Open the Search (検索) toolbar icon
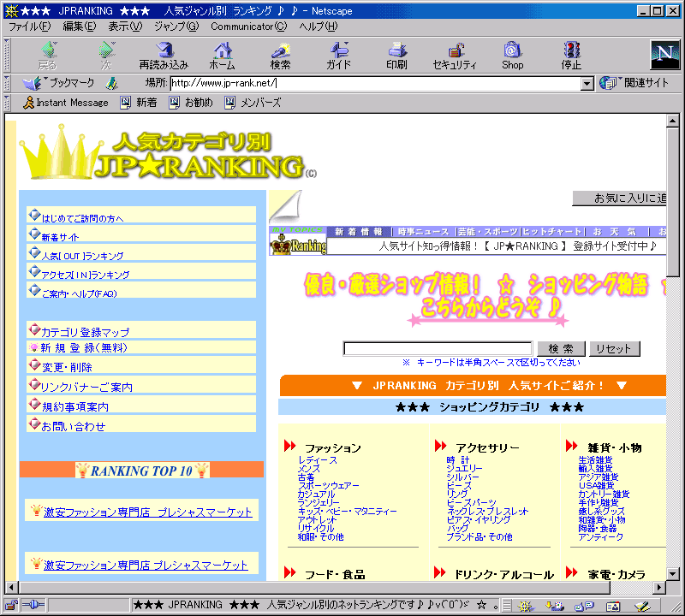The image size is (685, 616). point(281,55)
